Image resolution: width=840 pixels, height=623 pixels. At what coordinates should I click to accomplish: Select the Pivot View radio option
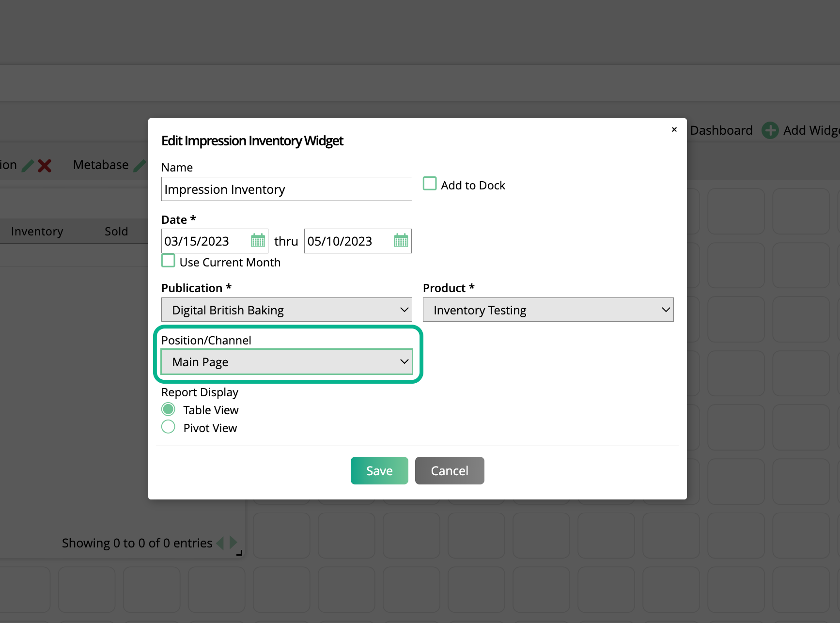point(168,427)
